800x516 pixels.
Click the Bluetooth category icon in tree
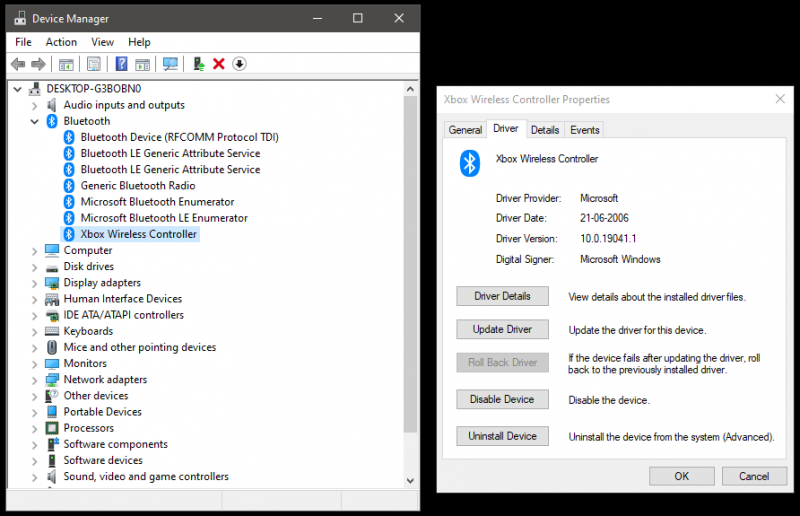[52, 121]
